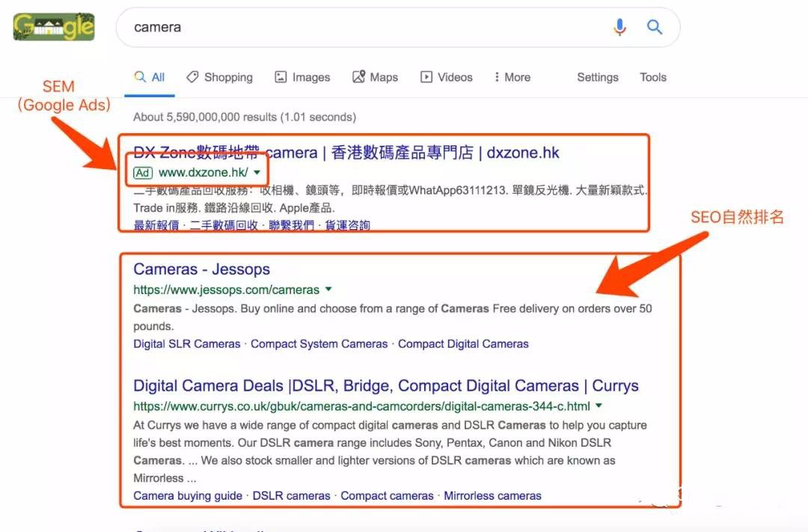Open Compact Digital Cameras sitelink
The height and width of the screenshot is (532, 808).
point(463,344)
